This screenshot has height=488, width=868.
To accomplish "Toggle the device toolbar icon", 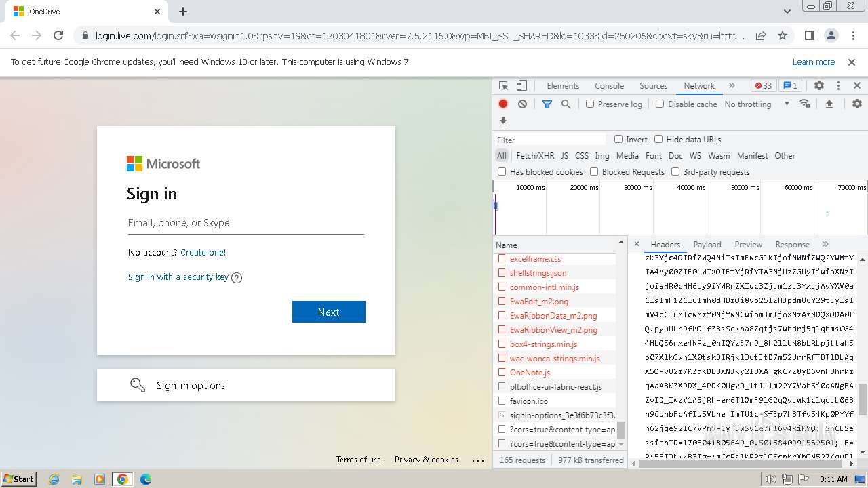I will click(521, 86).
